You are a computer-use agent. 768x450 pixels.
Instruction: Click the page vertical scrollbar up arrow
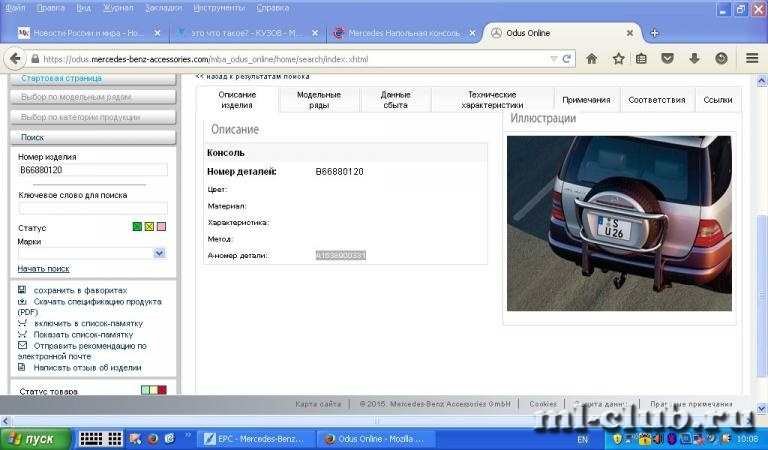coord(762,81)
